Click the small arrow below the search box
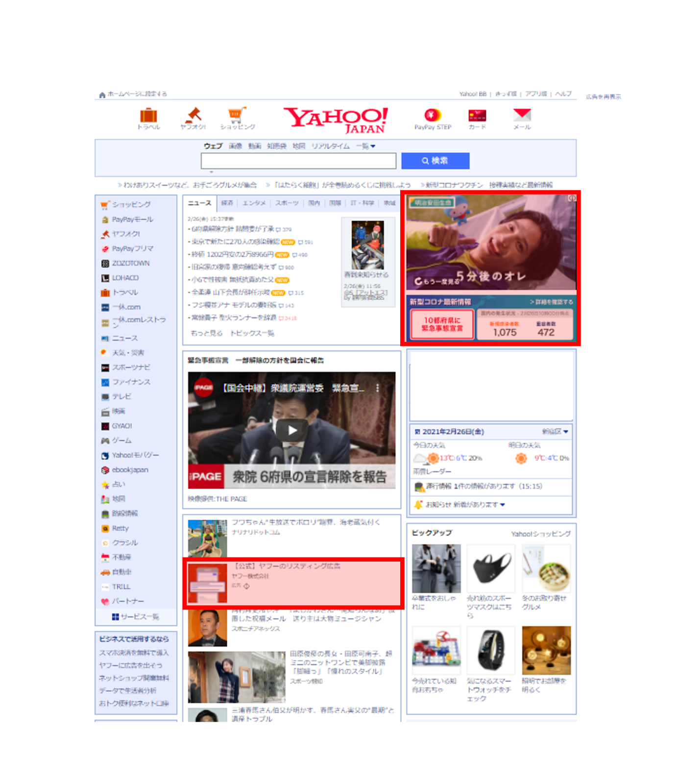Viewport: 678px width, 784px height. [x=212, y=172]
